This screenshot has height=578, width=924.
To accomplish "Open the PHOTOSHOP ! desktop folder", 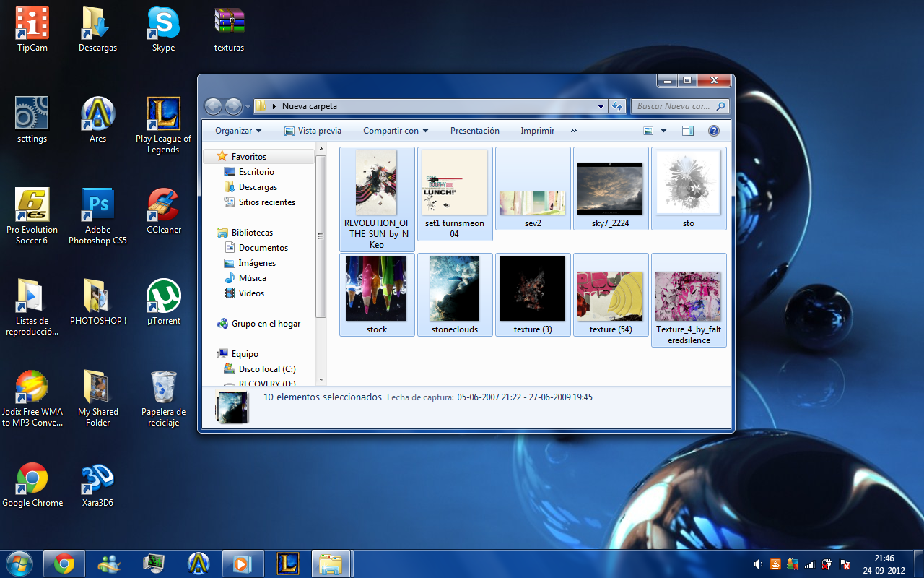I will (98, 302).
